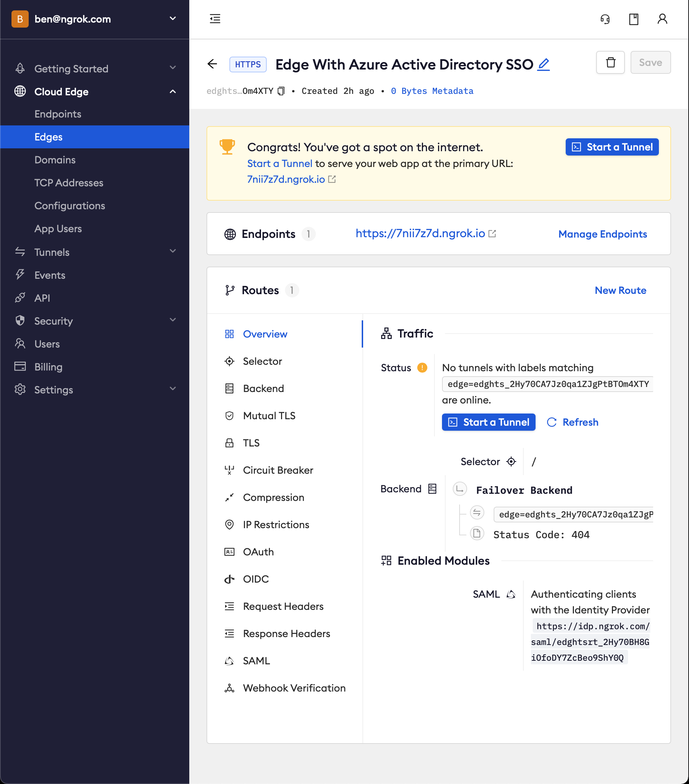Open App Users in sidebar
The height and width of the screenshot is (784, 689).
[94, 229]
